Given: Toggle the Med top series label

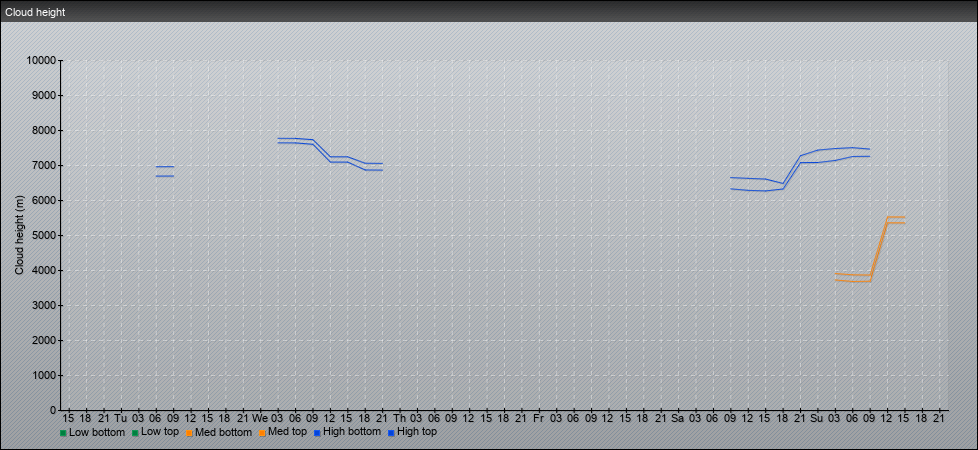Looking at the screenshot, I should click(x=288, y=432).
